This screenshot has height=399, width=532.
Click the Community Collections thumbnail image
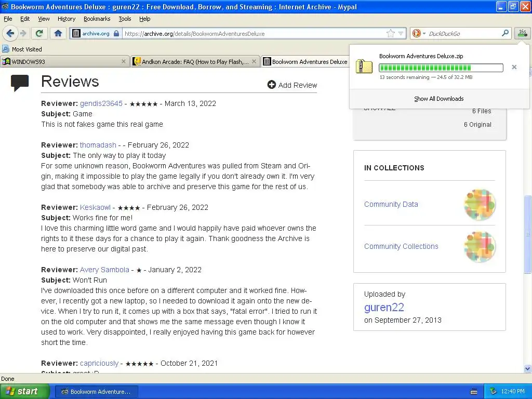click(x=480, y=247)
